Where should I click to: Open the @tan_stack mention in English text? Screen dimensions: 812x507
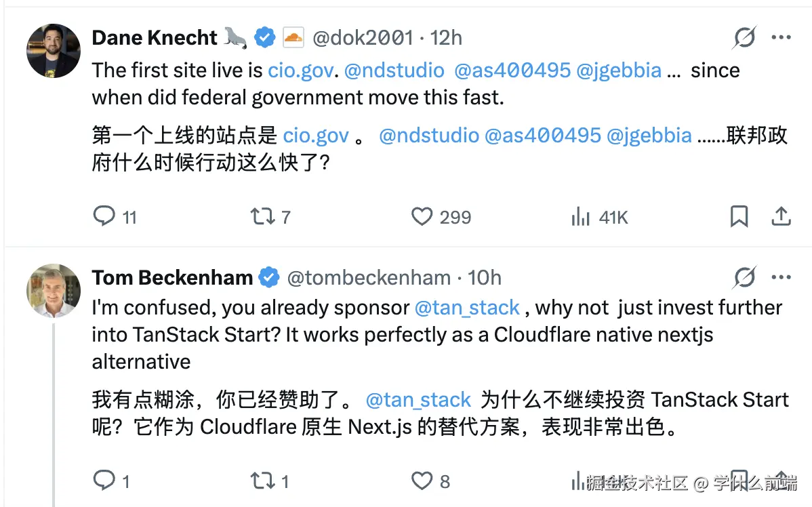tap(467, 308)
